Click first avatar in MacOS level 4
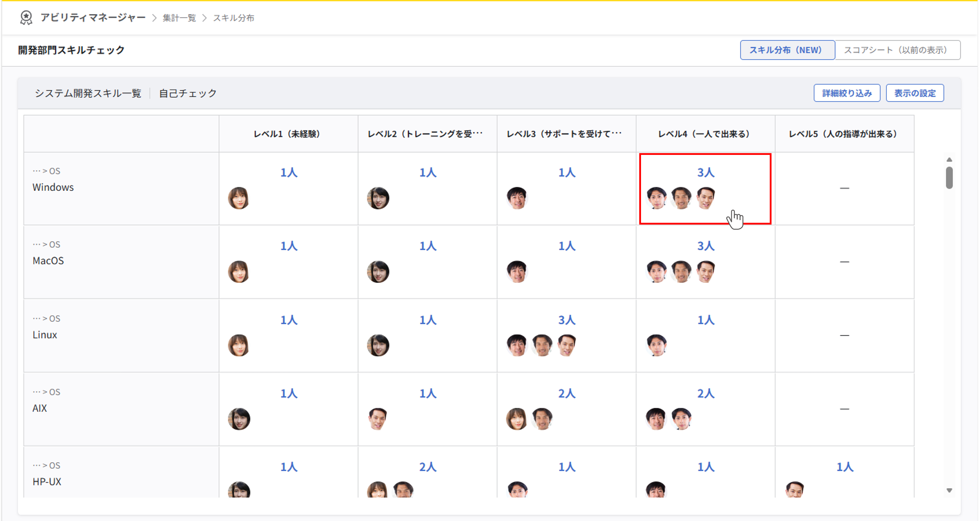The height and width of the screenshot is (521, 980). tap(657, 272)
